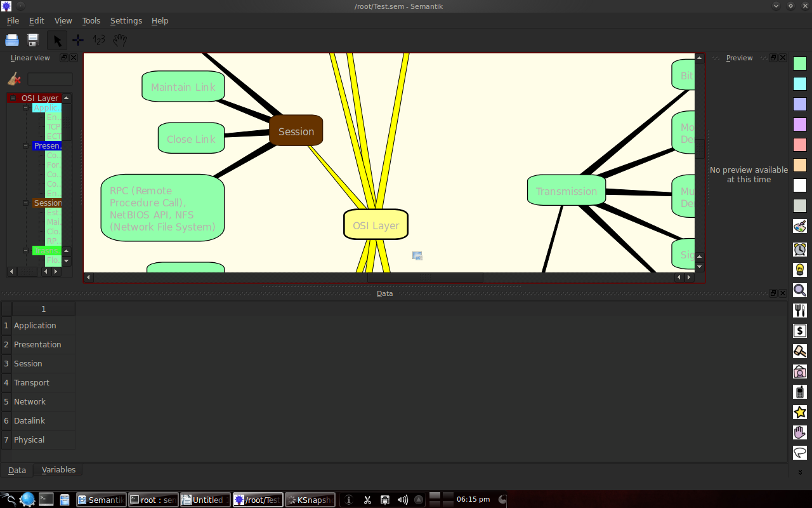The width and height of the screenshot is (812, 508).
Task: Open the View menu
Action: (x=63, y=20)
